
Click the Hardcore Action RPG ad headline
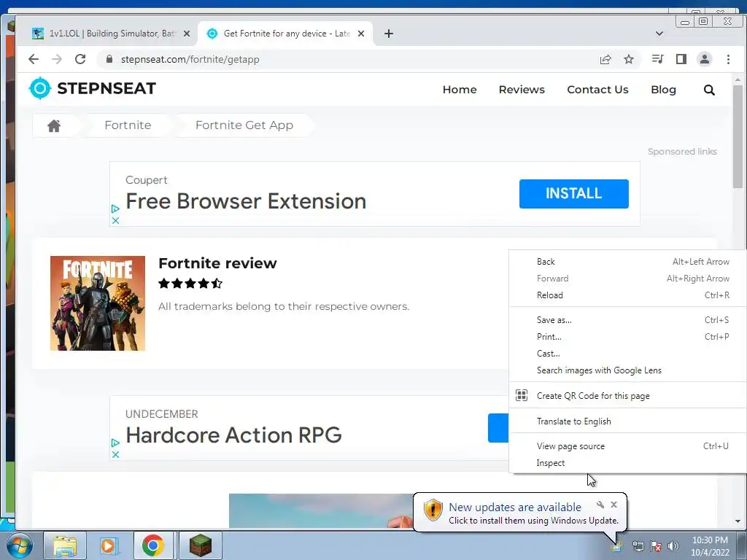(233, 435)
